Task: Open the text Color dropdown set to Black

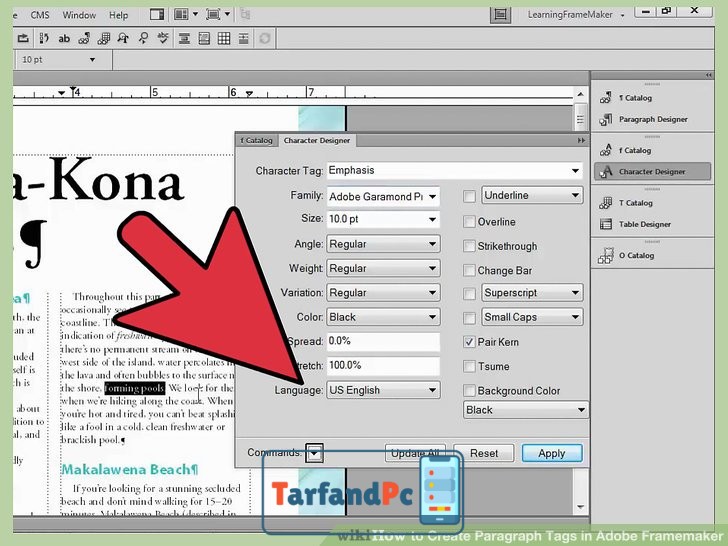Action: [x=383, y=317]
